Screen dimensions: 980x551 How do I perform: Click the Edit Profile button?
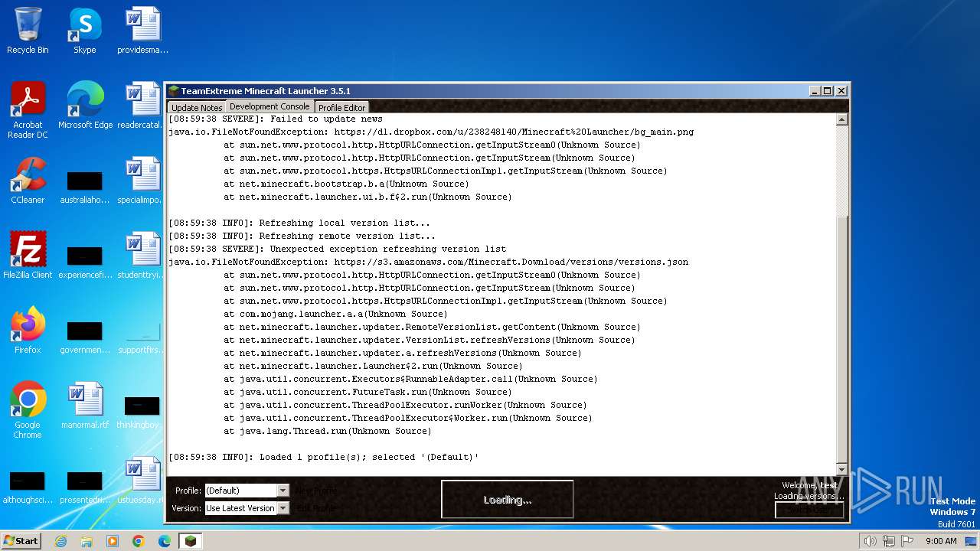315,508
